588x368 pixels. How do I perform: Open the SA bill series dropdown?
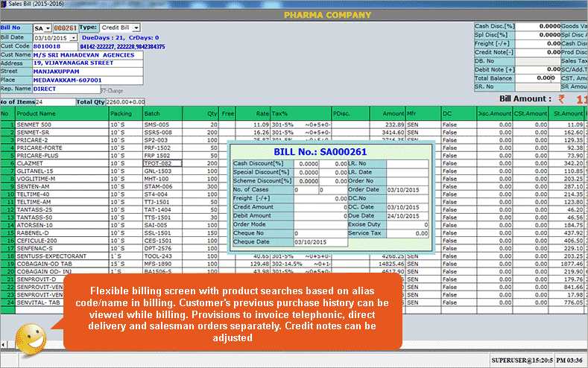point(48,28)
